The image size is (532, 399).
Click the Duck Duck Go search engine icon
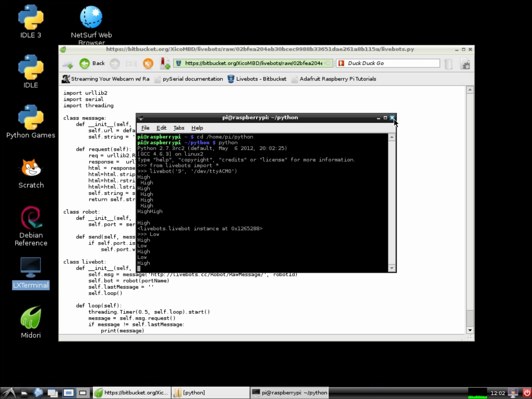coord(341,63)
